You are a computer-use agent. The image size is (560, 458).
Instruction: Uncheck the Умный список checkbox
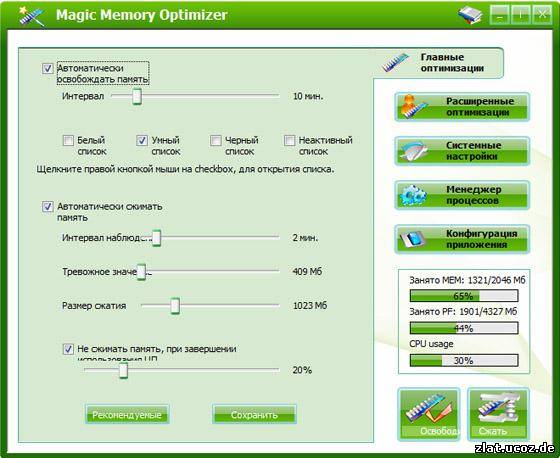tap(142, 140)
